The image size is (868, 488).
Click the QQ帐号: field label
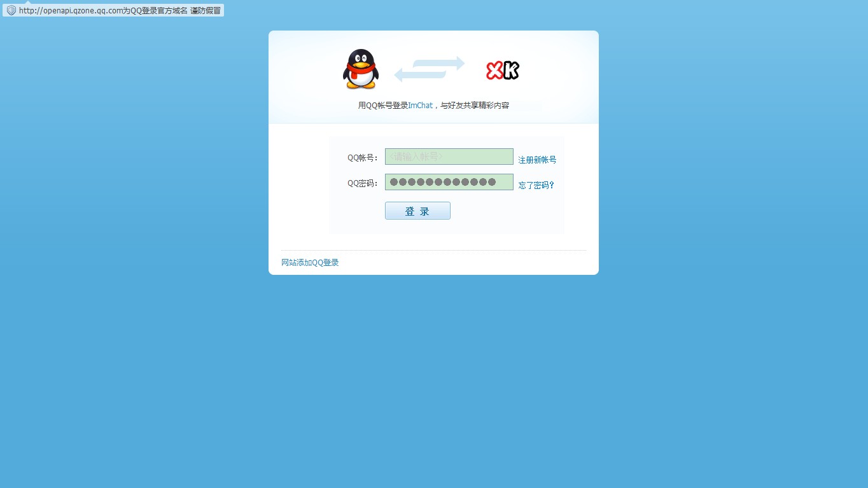pos(362,158)
